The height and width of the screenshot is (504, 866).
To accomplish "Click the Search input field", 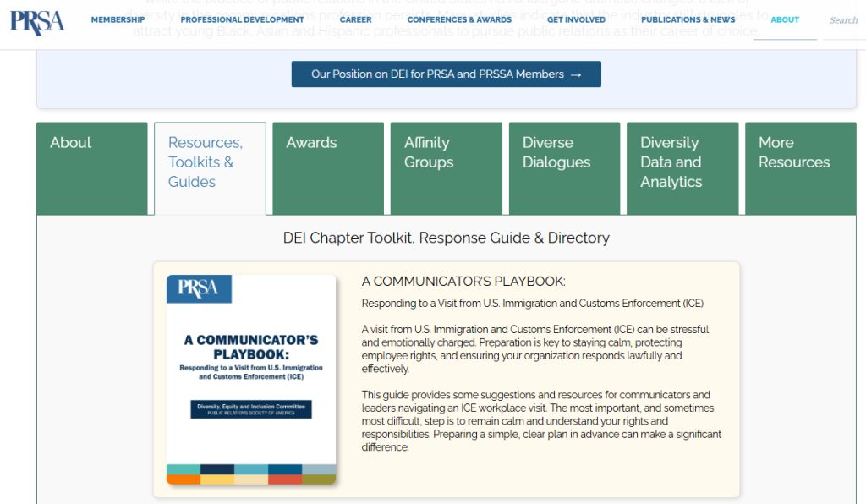I will tap(842, 20).
